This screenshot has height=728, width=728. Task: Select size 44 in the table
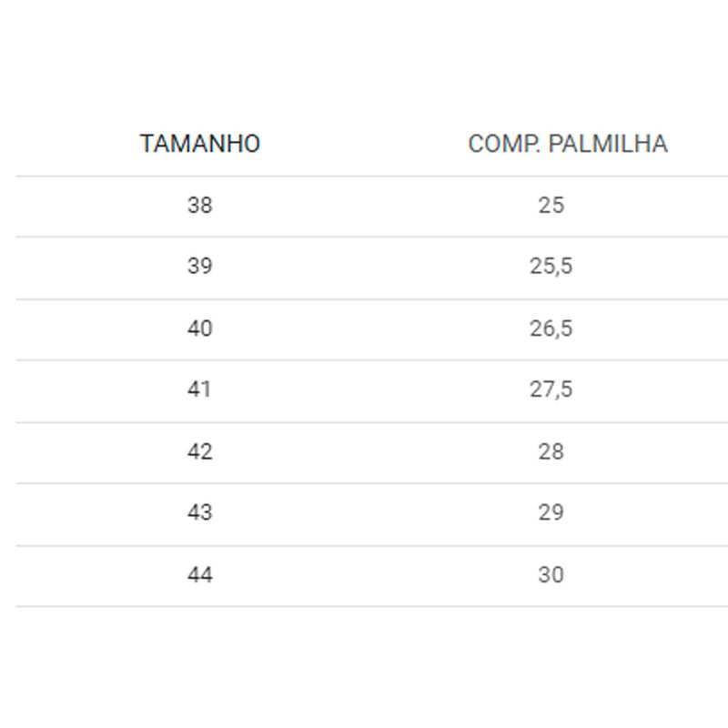(200, 575)
